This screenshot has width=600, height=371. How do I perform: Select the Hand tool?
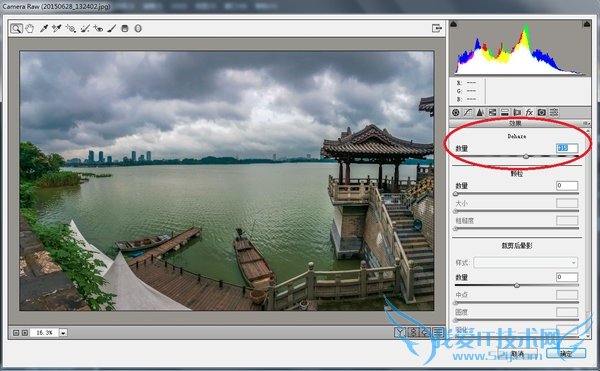(30, 28)
